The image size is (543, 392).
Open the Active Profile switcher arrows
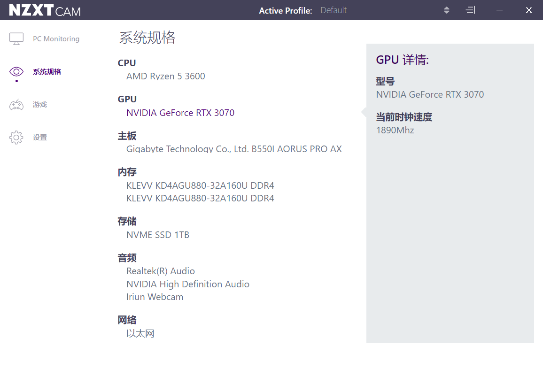click(447, 10)
